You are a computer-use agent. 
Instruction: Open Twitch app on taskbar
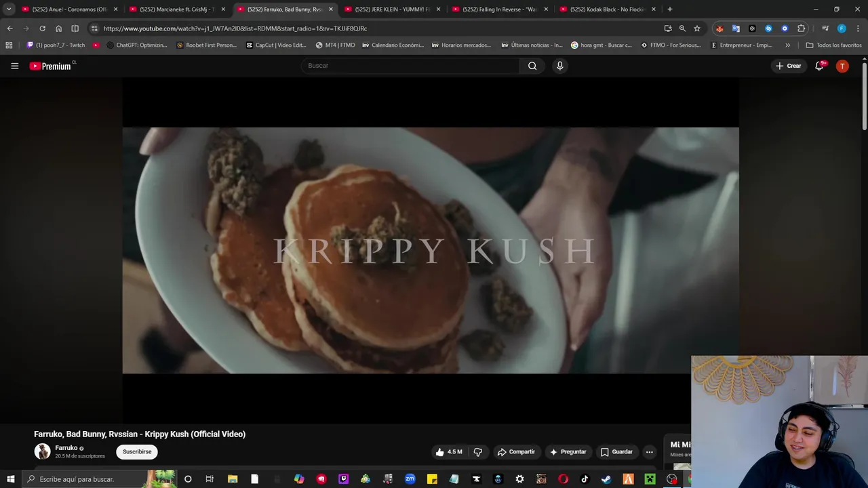[344, 479]
